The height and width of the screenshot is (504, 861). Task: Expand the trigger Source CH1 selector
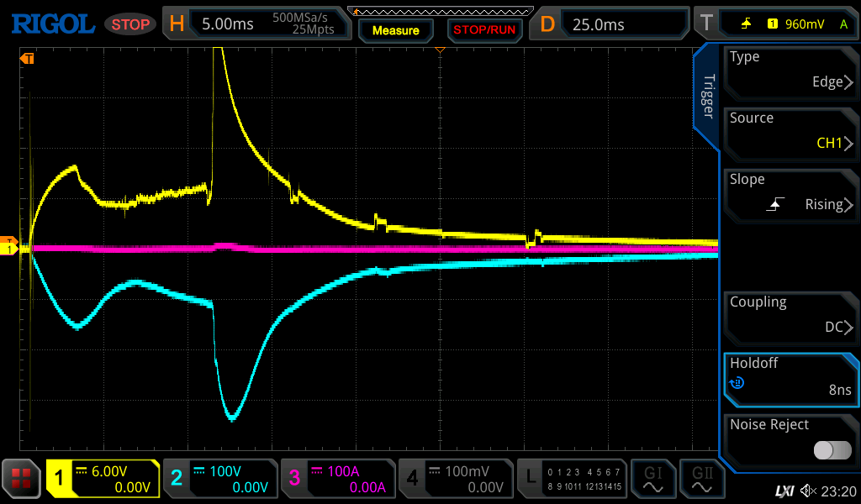pos(790,131)
